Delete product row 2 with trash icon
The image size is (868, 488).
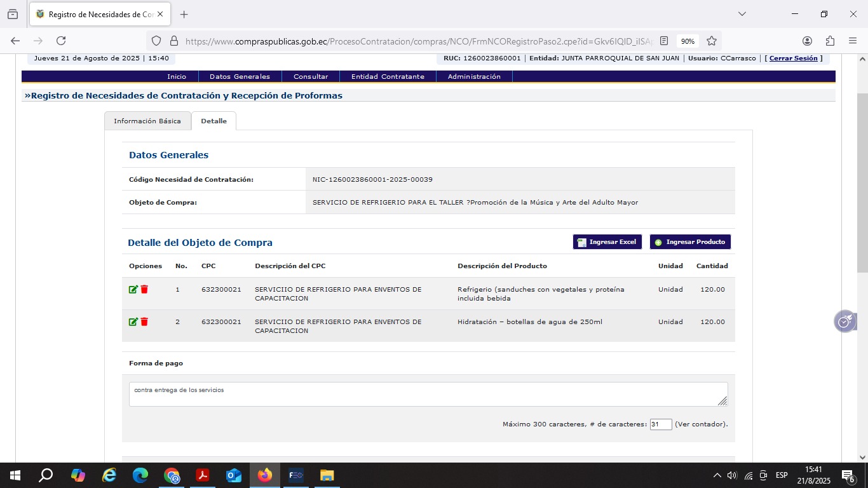[144, 322]
